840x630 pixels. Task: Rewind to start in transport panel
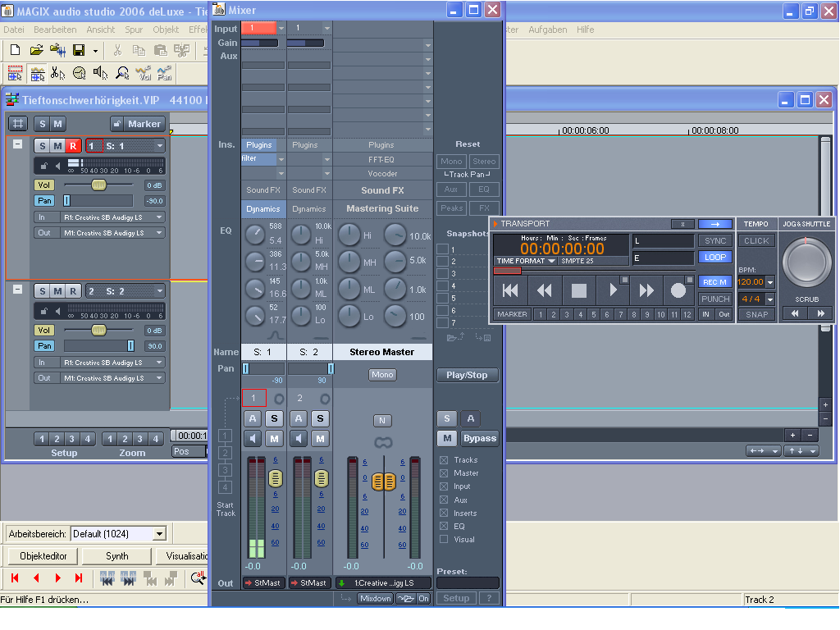510,290
